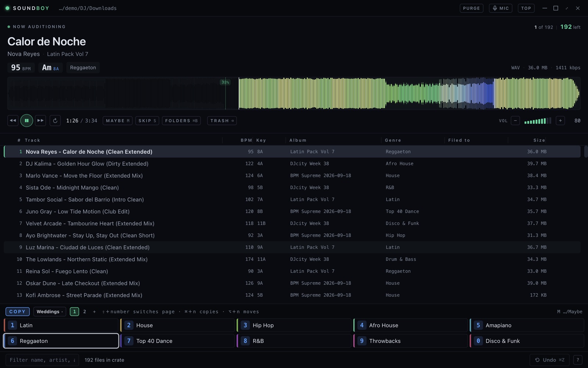Click the Reggaeton genre tag under title
Viewport: 588px width, 368px height.
coord(83,68)
